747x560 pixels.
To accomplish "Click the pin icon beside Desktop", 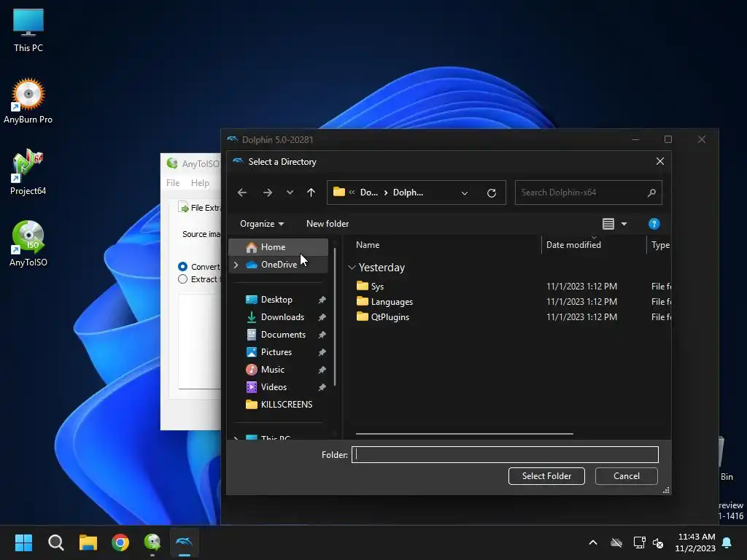I will 322,300.
